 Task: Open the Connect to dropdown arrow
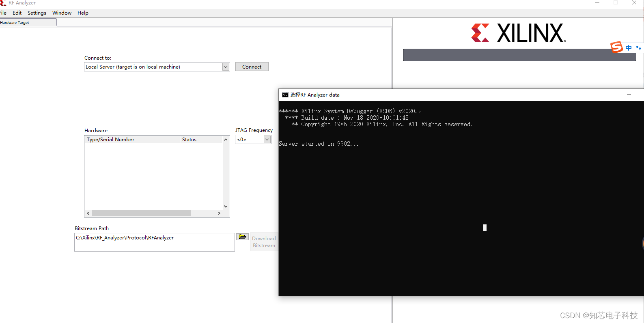click(x=226, y=67)
